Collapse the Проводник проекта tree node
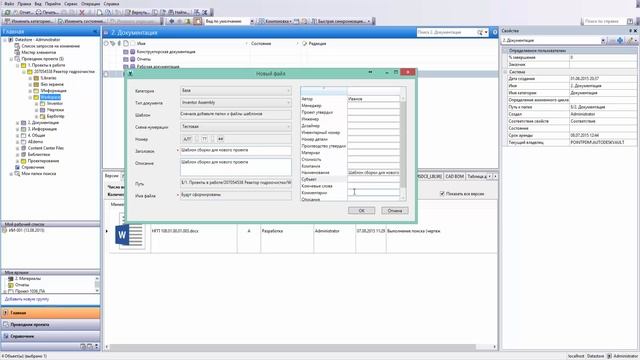Image resolution: width=640 pixels, height=360 pixels. pos(11,59)
